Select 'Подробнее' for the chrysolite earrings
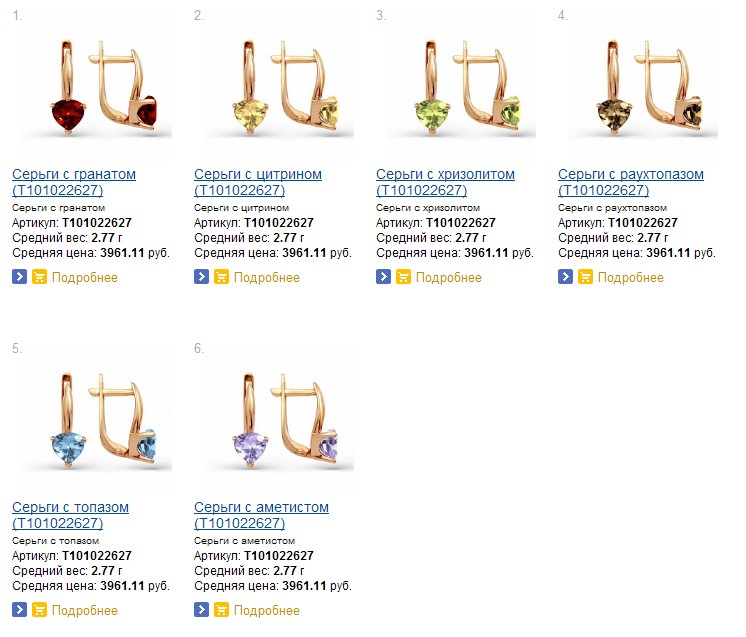 [x=449, y=277]
